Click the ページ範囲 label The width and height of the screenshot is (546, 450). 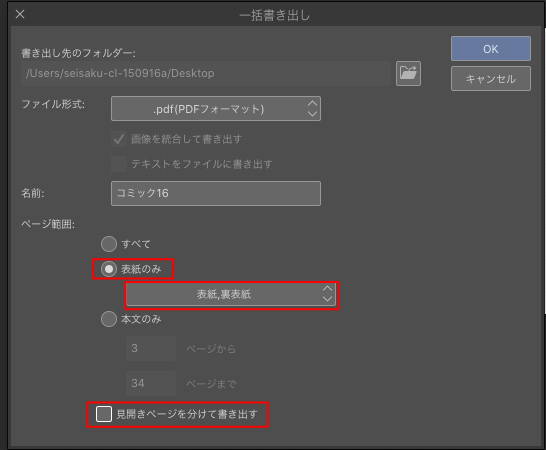coord(48,224)
